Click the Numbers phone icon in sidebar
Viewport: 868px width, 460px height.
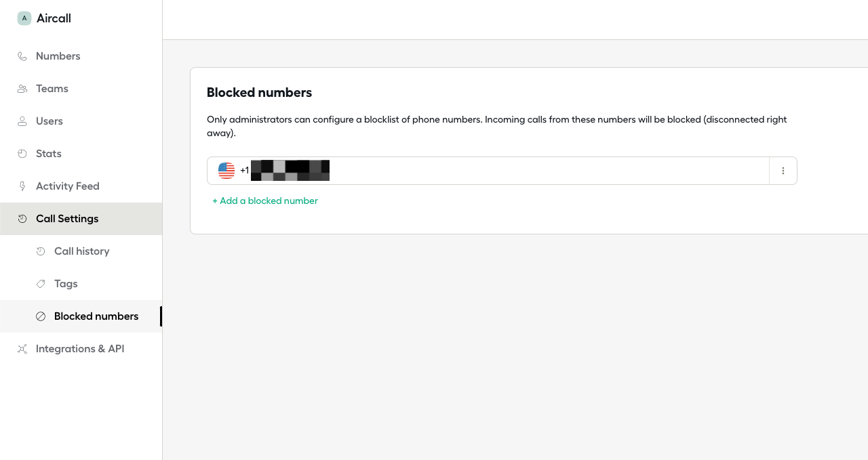22,56
